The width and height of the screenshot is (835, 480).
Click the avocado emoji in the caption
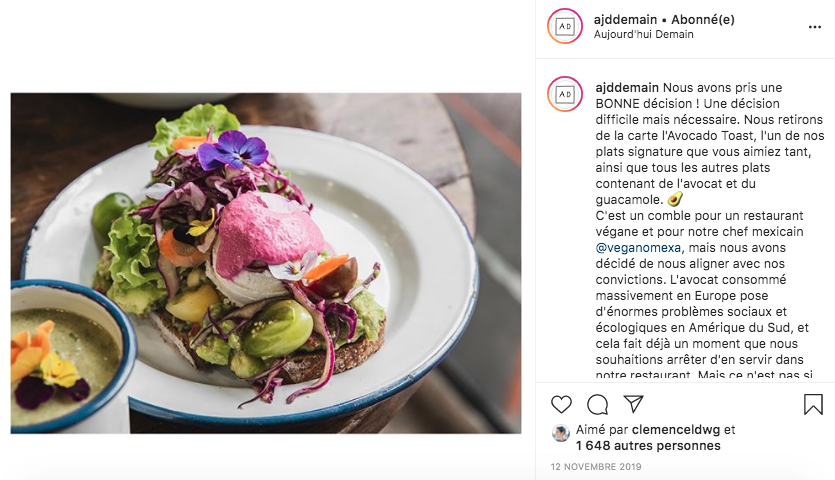675,199
